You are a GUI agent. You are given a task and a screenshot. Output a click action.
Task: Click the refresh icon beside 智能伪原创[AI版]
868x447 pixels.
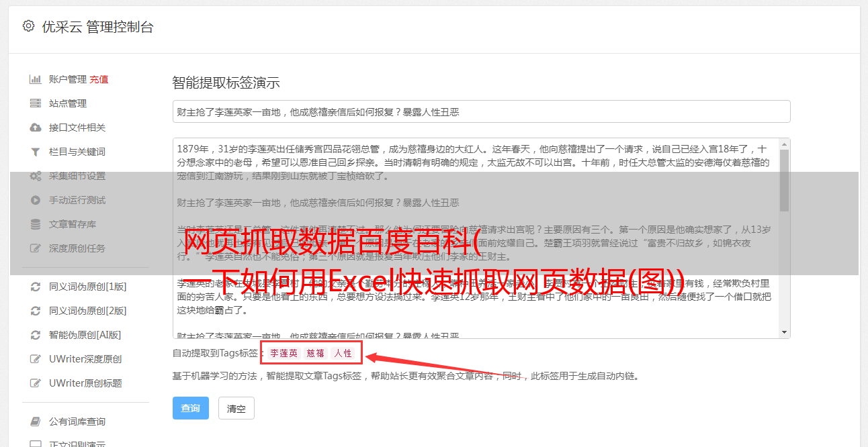coord(36,335)
